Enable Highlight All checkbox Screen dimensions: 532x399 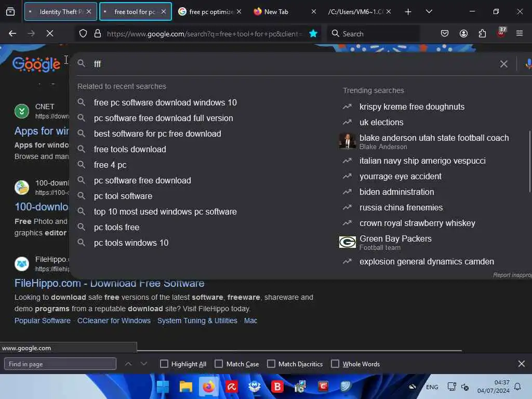point(164,364)
